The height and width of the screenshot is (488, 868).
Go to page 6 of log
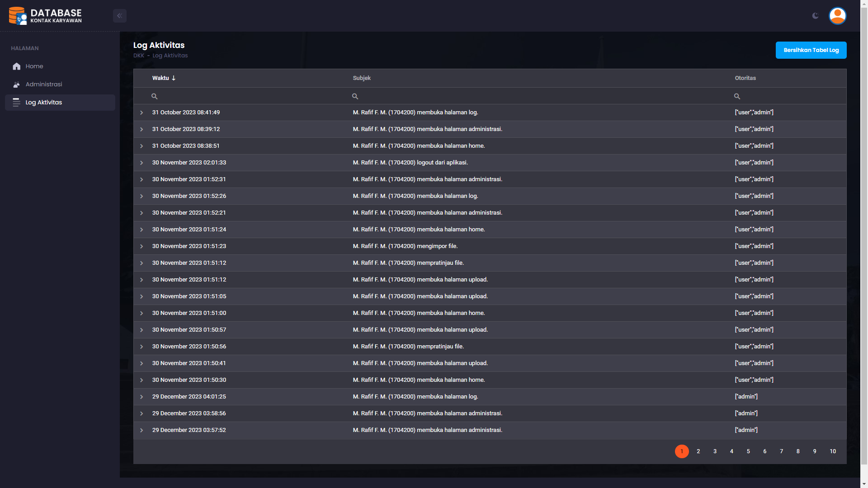pyautogui.click(x=765, y=451)
